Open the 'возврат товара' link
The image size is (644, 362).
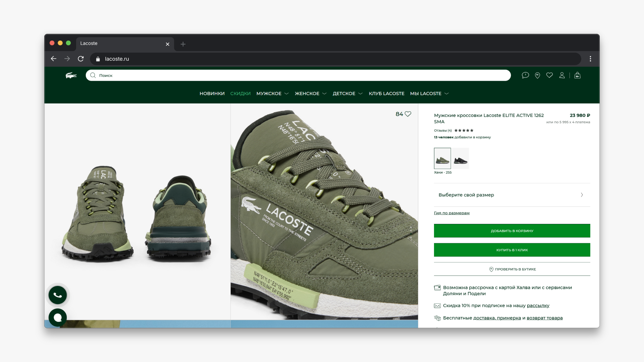pyautogui.click(x=544, y=318)
